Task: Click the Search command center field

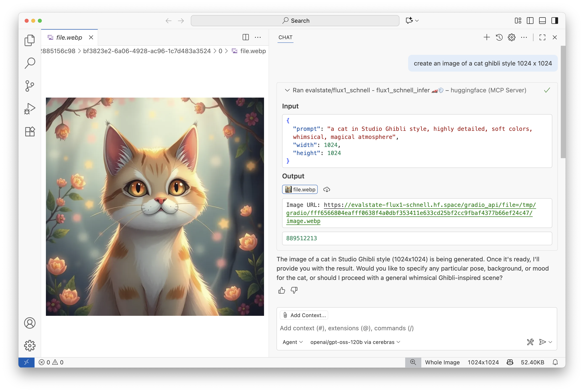Action: (295, 21)
